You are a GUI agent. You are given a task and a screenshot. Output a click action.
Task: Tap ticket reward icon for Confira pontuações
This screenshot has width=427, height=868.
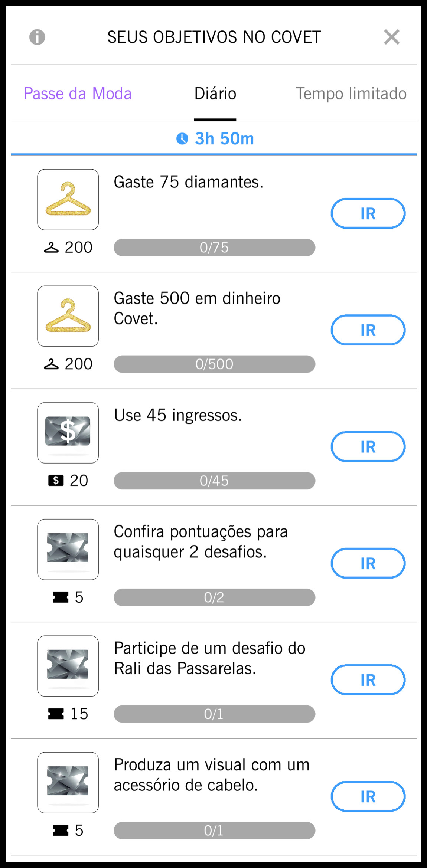pyautogui.click(x=68, y=549)
